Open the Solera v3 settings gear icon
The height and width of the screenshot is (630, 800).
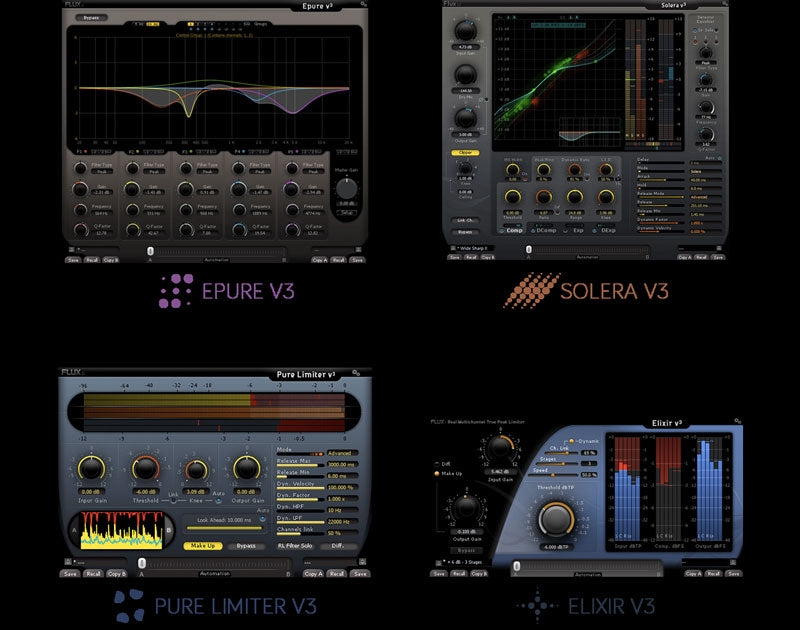coord(725,4)
